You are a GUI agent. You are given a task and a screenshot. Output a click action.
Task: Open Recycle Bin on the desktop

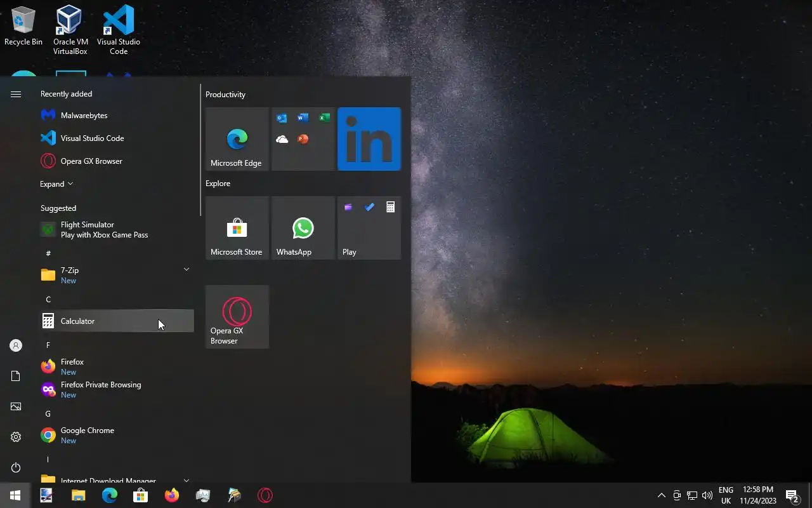(23, 26)
